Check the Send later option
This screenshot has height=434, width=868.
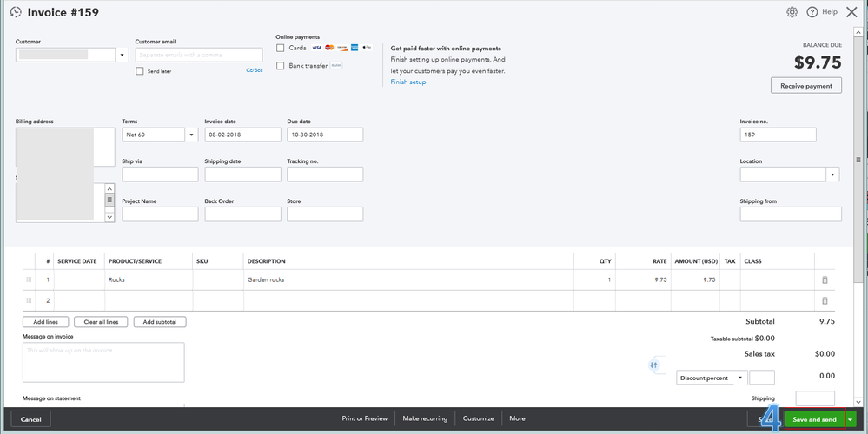click(140, 71)
